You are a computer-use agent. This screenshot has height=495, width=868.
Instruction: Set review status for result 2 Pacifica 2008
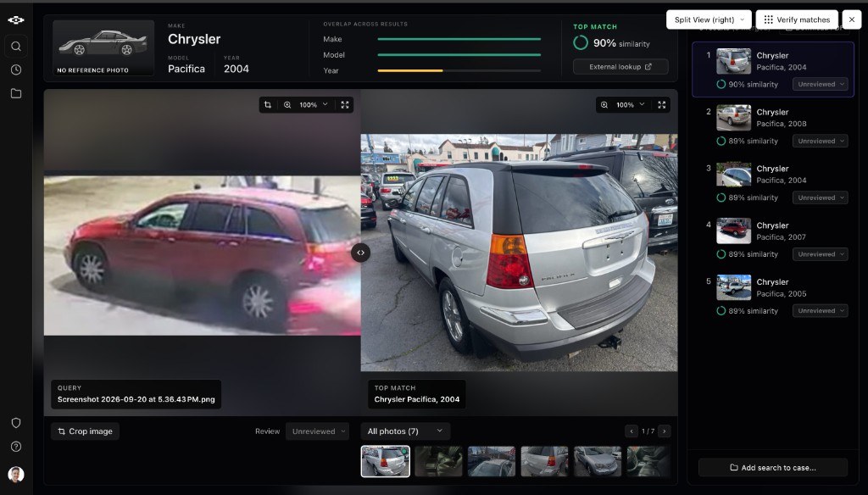[821, 142]
